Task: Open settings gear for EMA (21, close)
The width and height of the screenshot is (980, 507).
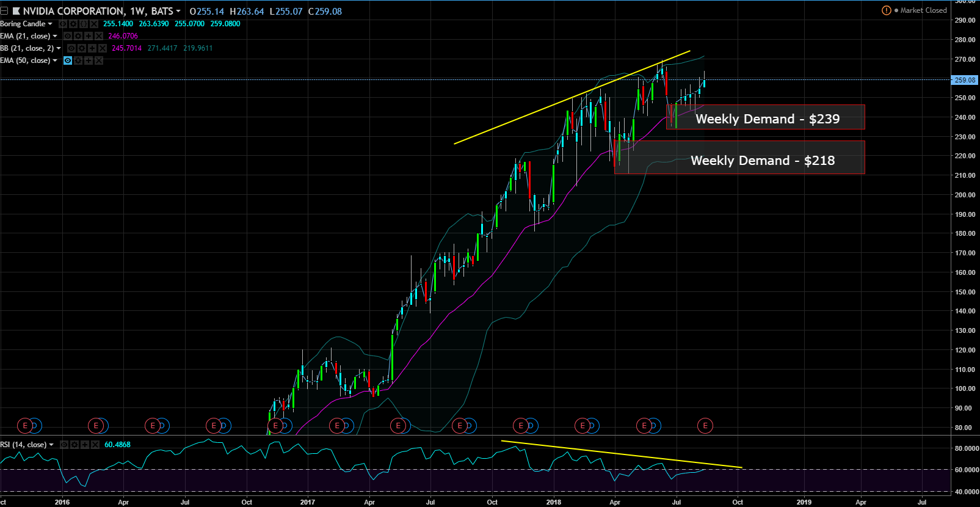Action: tap(78, 36)
